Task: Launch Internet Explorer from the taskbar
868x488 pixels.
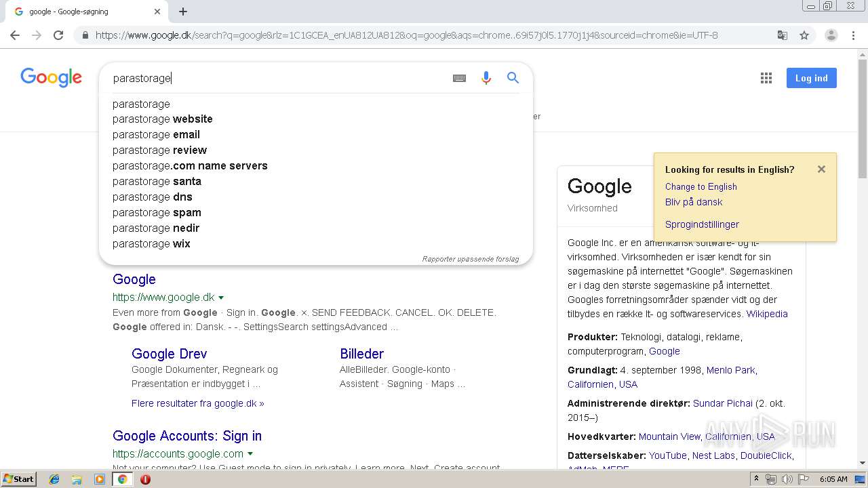Action: [54, 479]
